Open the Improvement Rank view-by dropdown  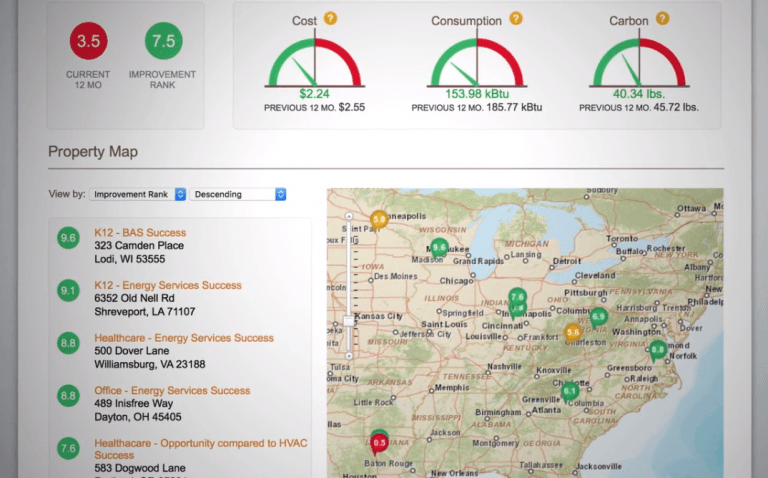tap(138, 194)
